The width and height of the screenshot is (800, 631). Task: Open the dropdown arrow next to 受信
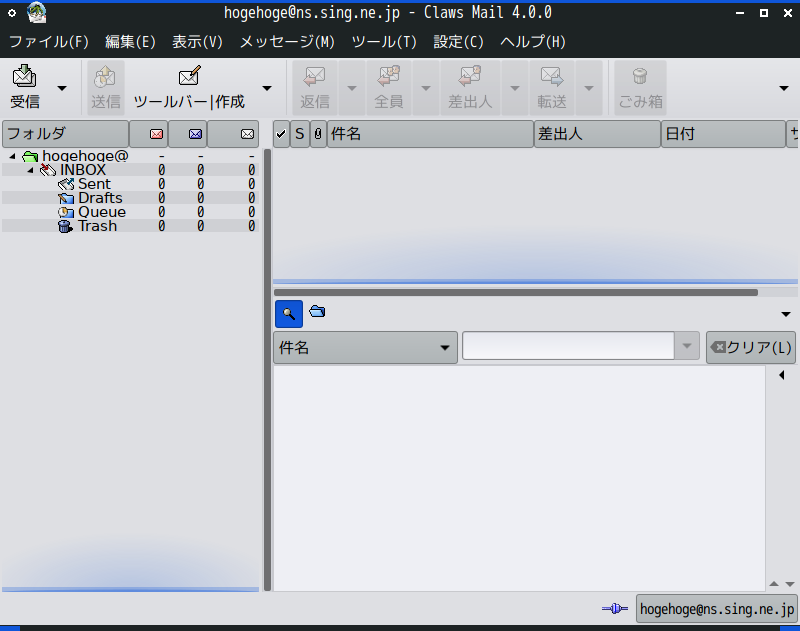62,88
